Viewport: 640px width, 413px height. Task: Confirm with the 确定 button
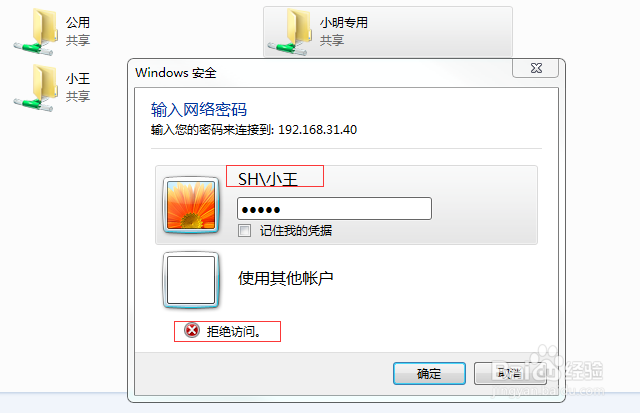[429, 373]
